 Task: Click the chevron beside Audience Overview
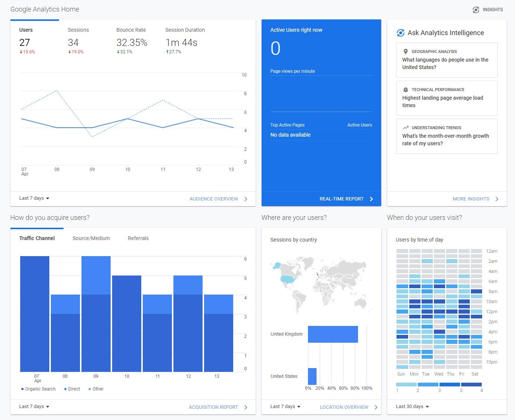(246, 199)
